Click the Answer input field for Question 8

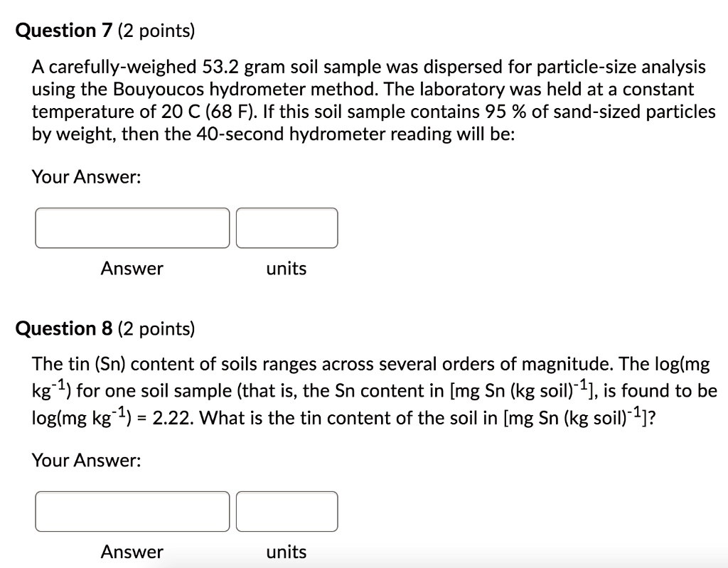[132, 510]
